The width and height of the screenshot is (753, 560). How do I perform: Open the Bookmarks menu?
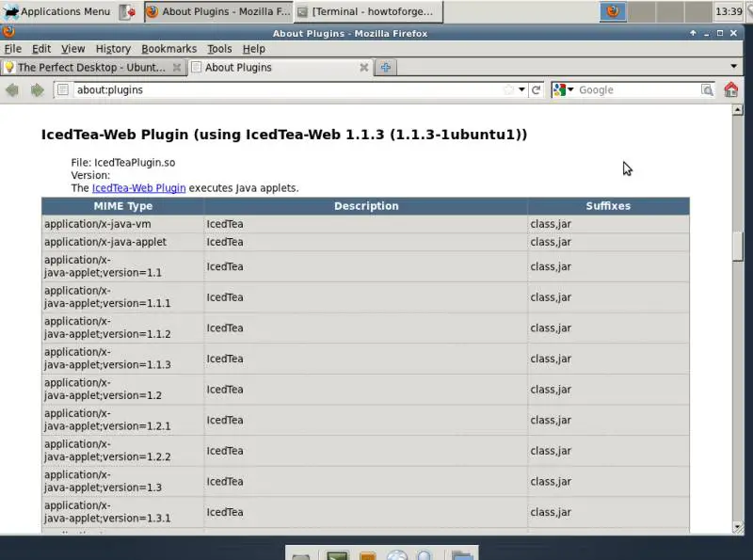169,49
